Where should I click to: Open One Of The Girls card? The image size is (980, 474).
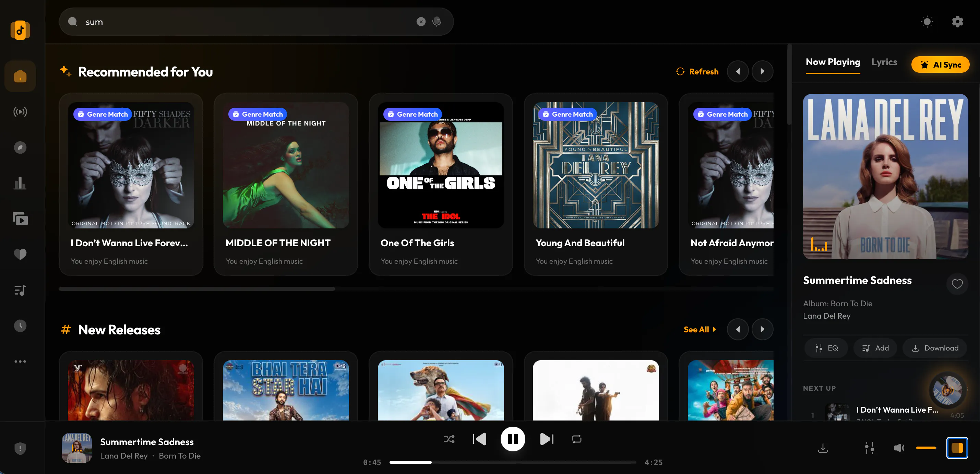pyautogui.click(x=441, y=184)
